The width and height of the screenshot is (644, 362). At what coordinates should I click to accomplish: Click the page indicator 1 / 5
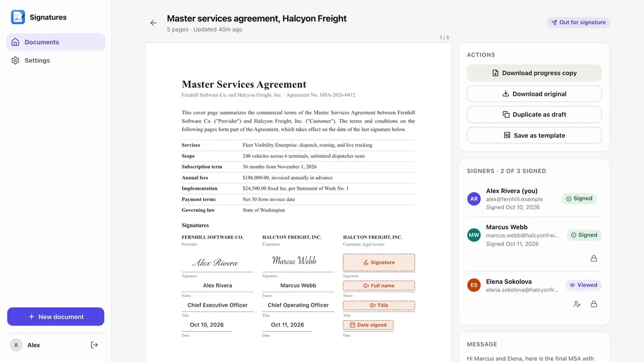(x=444, y=38)
